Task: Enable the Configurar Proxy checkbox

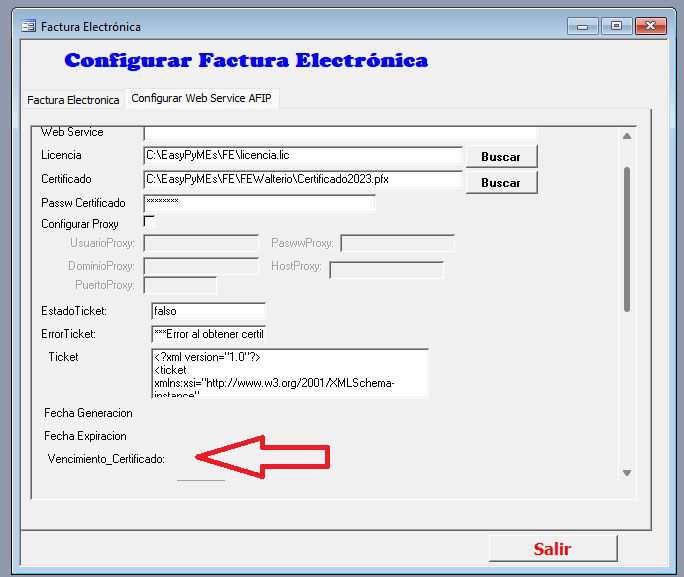Action: 150,221
